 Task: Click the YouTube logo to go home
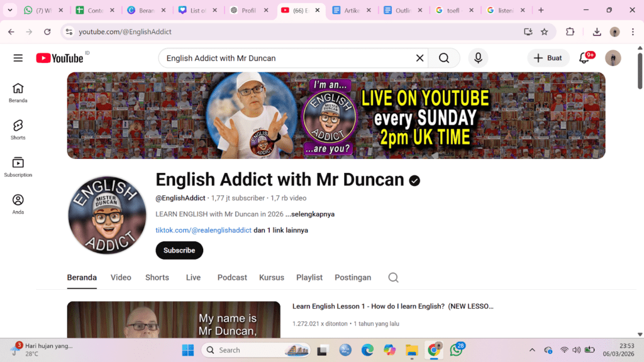click(60, 58)
